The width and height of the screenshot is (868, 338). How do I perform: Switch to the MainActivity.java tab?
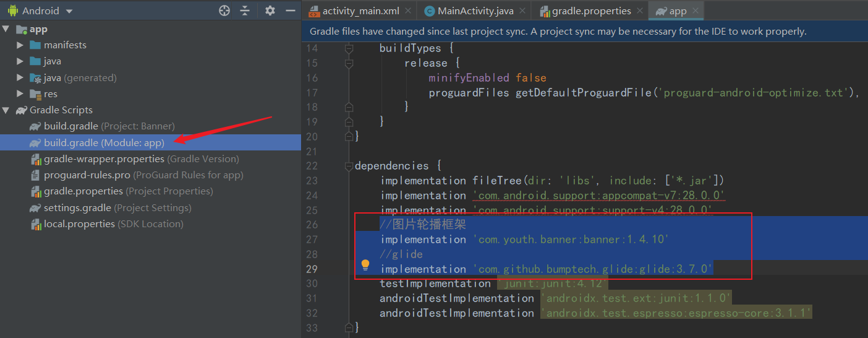pyautogui.click(x=475, y=11)
